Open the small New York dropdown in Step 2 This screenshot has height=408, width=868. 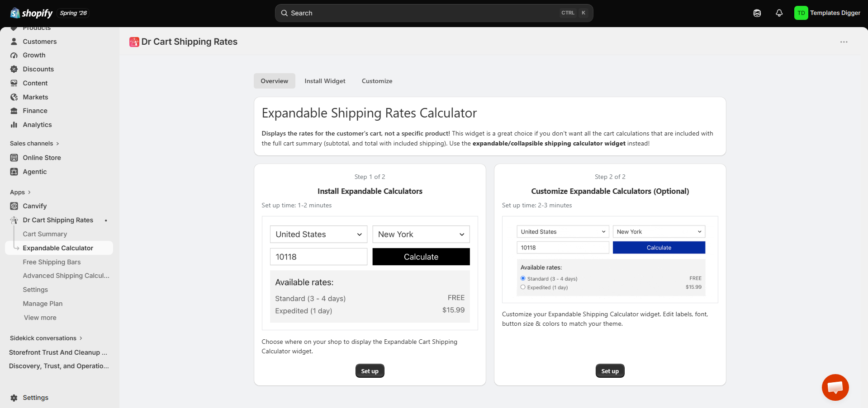tap(659, 232)
